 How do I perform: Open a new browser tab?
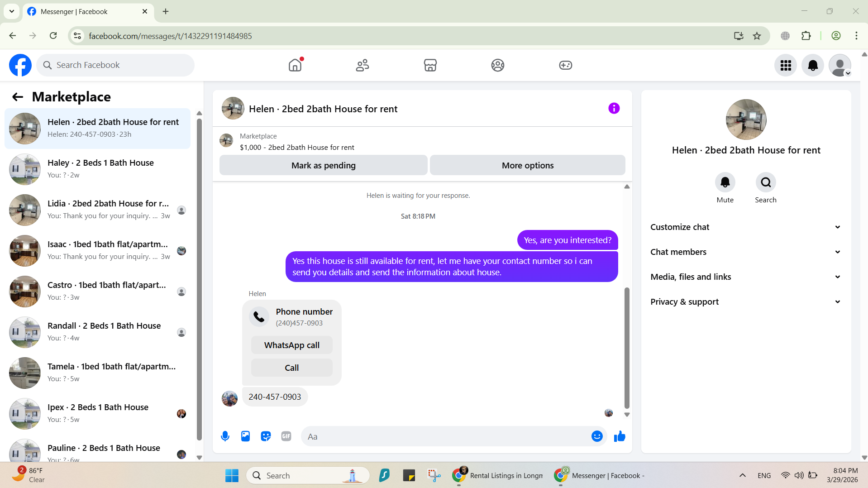(x=166, y=11)
